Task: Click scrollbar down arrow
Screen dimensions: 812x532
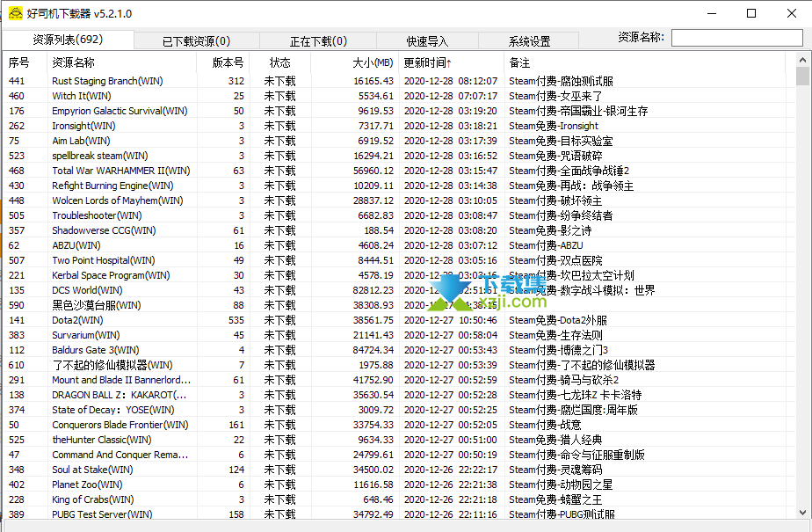Action: (802, 512)
